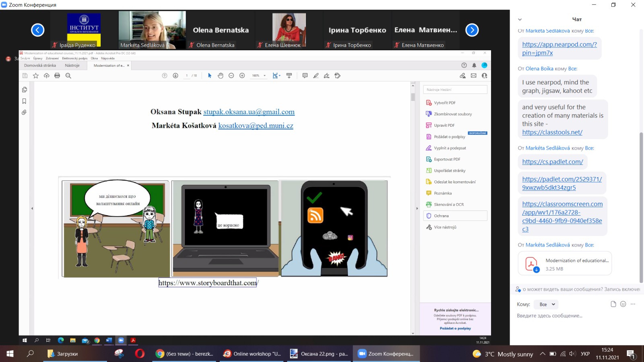644x362 pixels.
Task: Open Windows Start menu
Action: (10, 354)
